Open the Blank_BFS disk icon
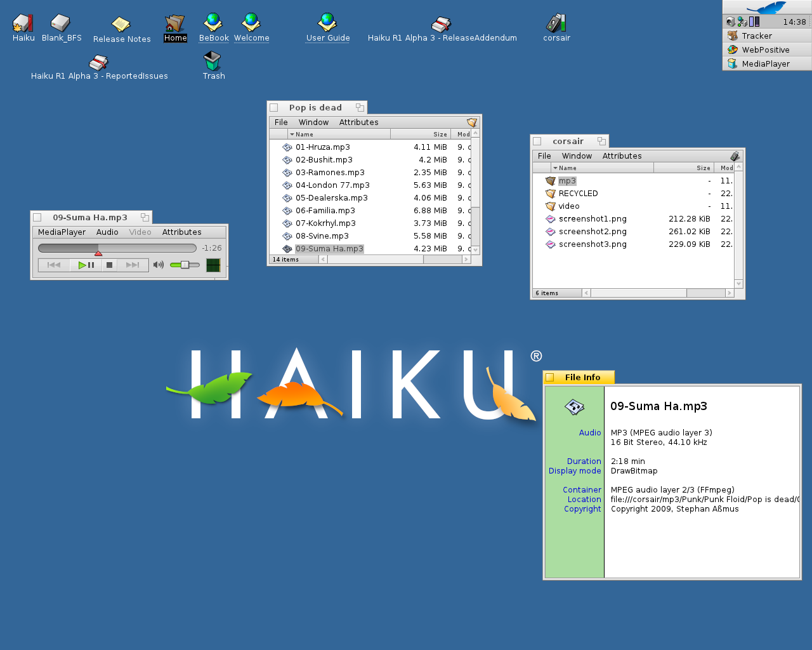The image size is (812, 650). (61, 23)
